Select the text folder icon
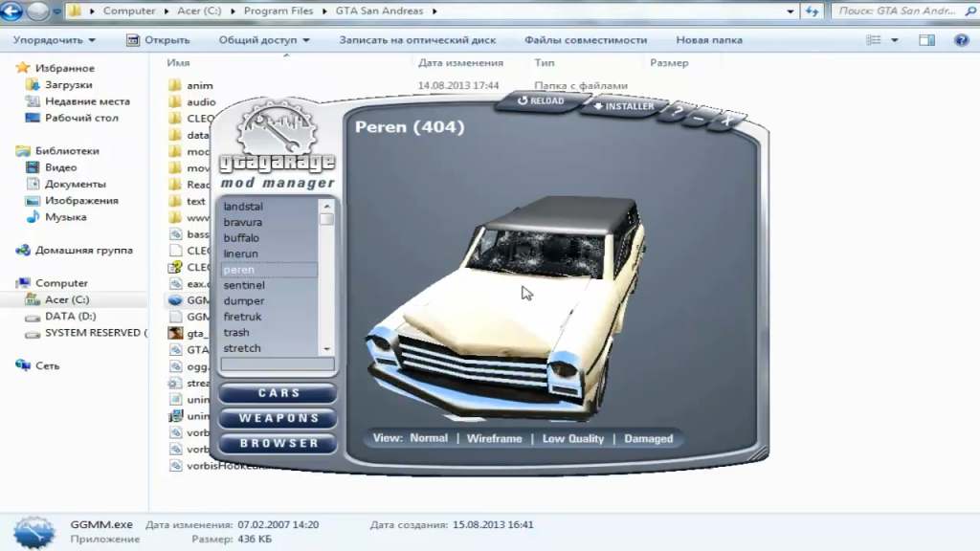This screenshot has width=980, height=551. click(x=175, y=201)
